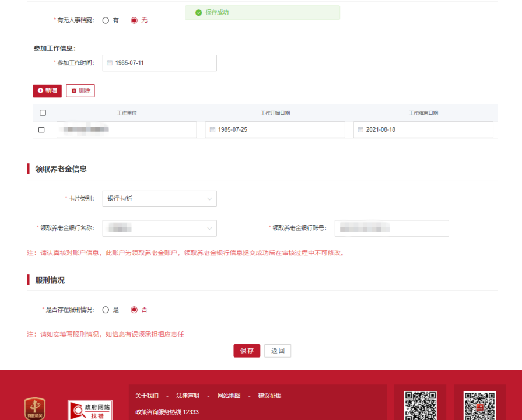Click calendar icon in 工作开始日期 field

click(212, 129)
